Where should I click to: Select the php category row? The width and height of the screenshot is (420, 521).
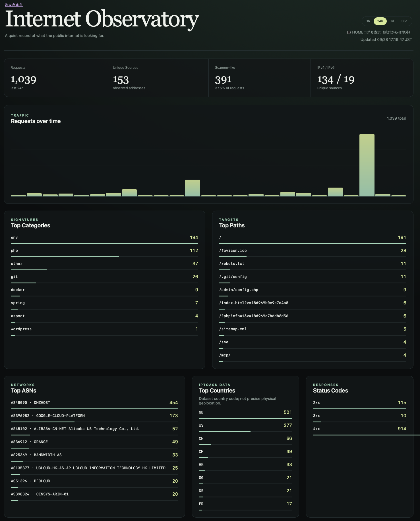tap(104, 253)
